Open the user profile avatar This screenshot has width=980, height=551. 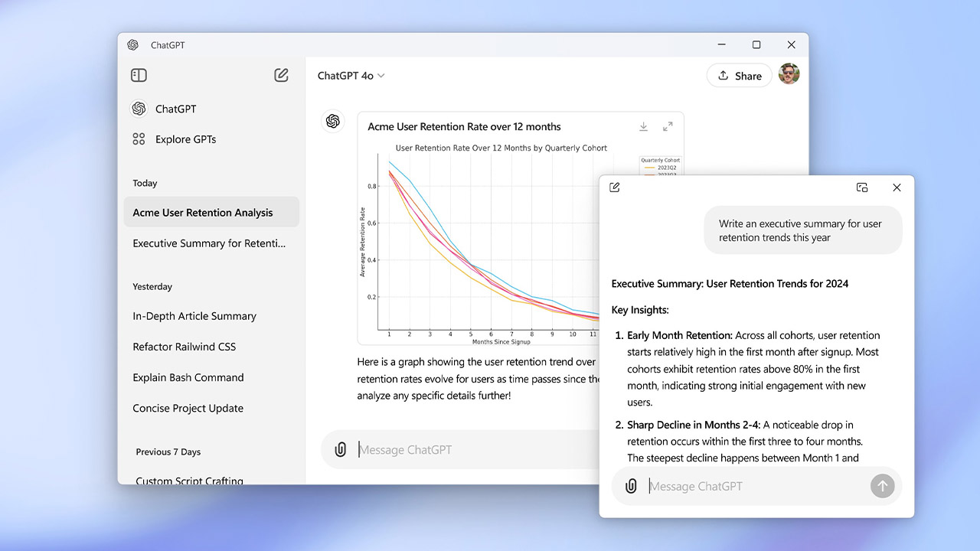click(x=789, y=74)
